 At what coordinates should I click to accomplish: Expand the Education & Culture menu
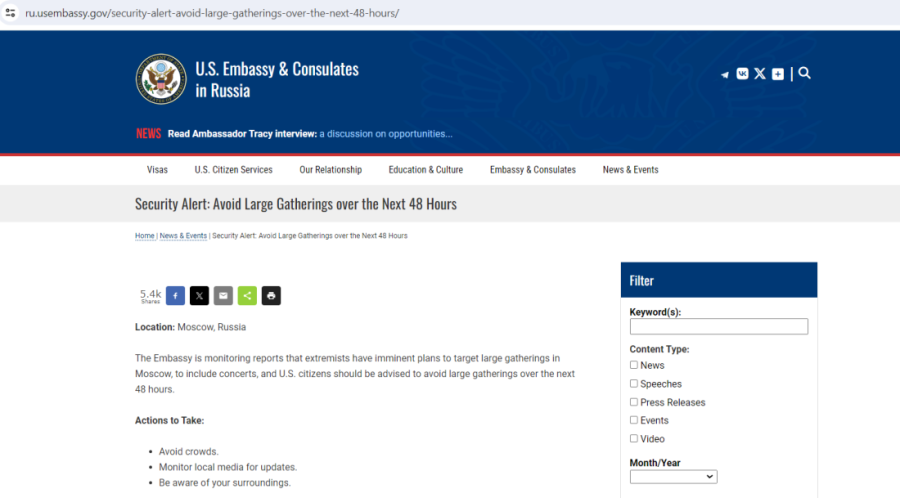(x=425, y=170)
